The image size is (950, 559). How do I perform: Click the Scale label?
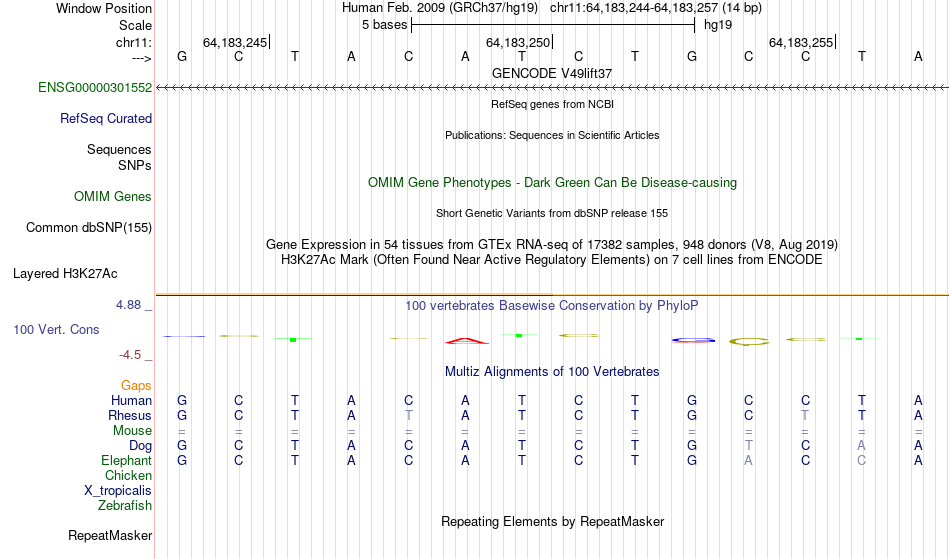pos(136,25)
